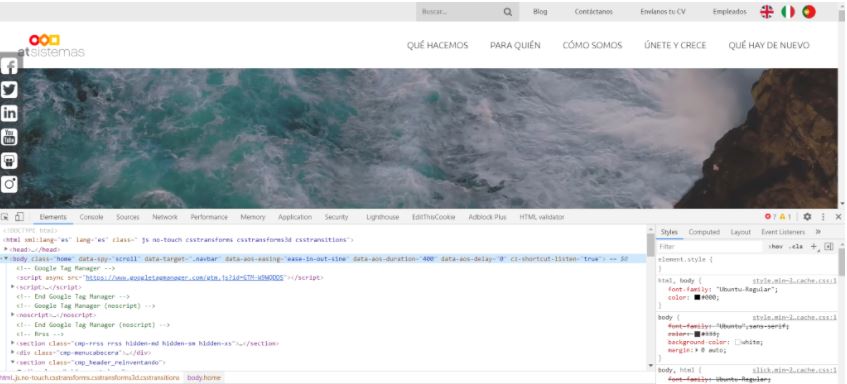Viewport: 847px width, 384px height.
Task: Switch to the Network tab
Action: click(165, 217)
